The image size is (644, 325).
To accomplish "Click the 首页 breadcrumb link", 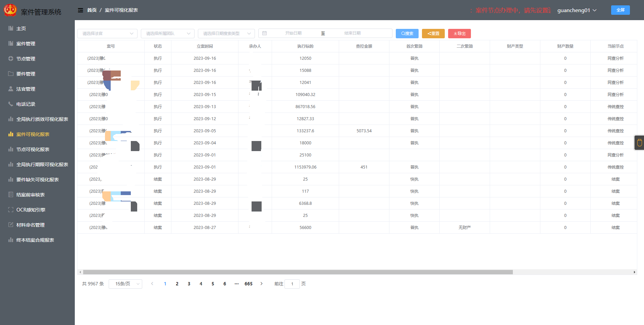I will click(92, 10).
